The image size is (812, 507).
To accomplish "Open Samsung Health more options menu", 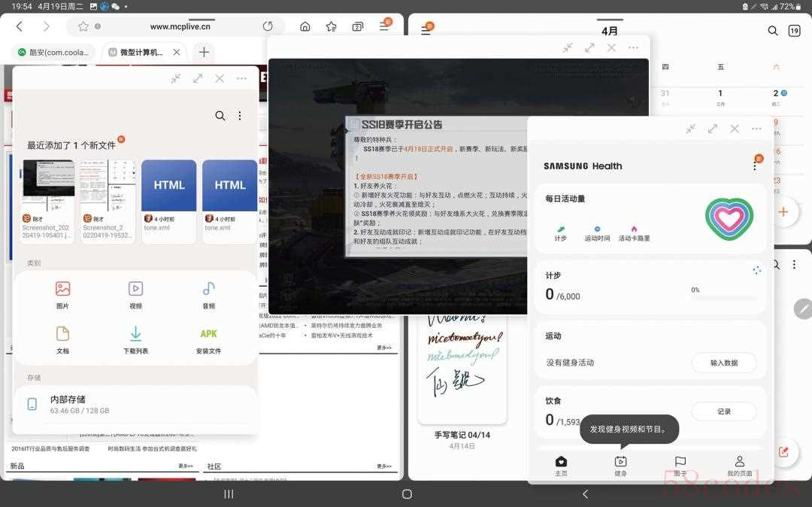I will tap(755, 165).
